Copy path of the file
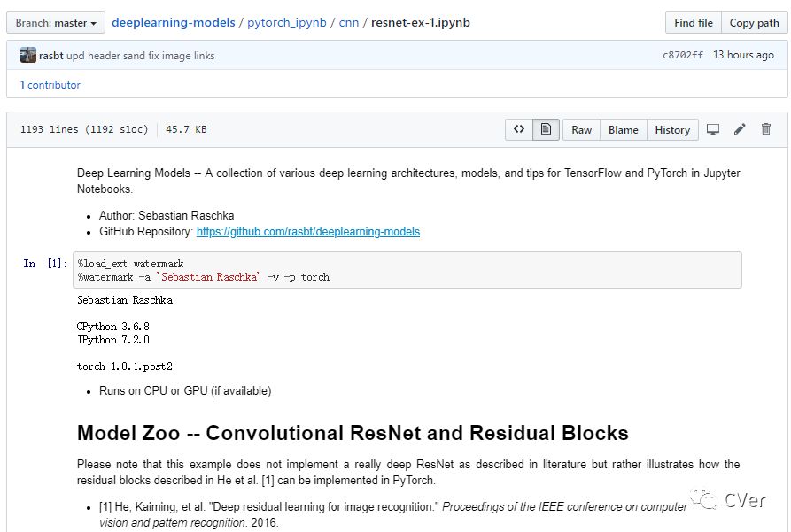 pyautogui.click(x=754, y=22)
